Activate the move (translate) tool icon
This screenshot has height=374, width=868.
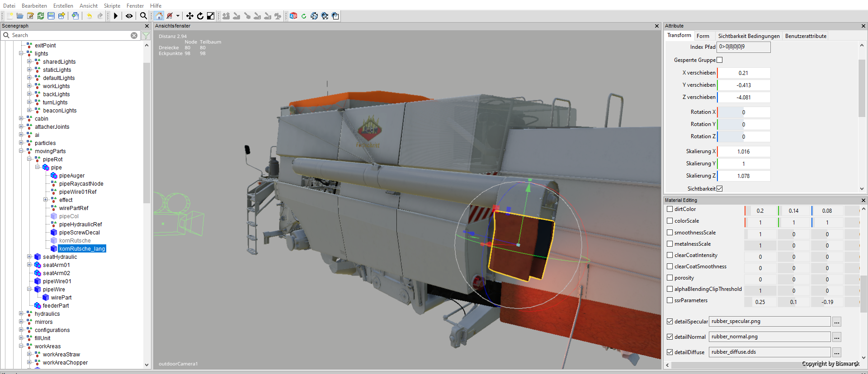pyautogui.click(x=190, y=16)
